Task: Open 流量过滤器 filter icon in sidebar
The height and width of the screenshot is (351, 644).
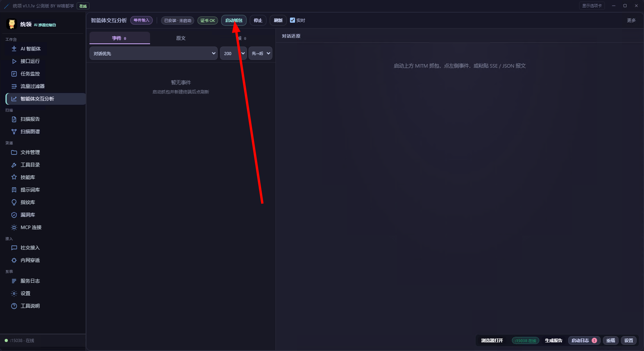Action: tap(14, 86)
